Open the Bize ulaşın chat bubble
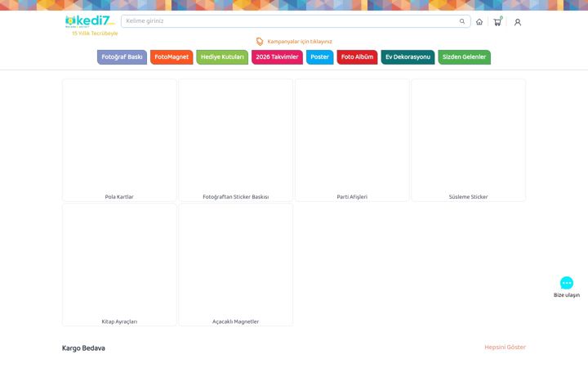The image size is (588, 368). coord(567,283)
